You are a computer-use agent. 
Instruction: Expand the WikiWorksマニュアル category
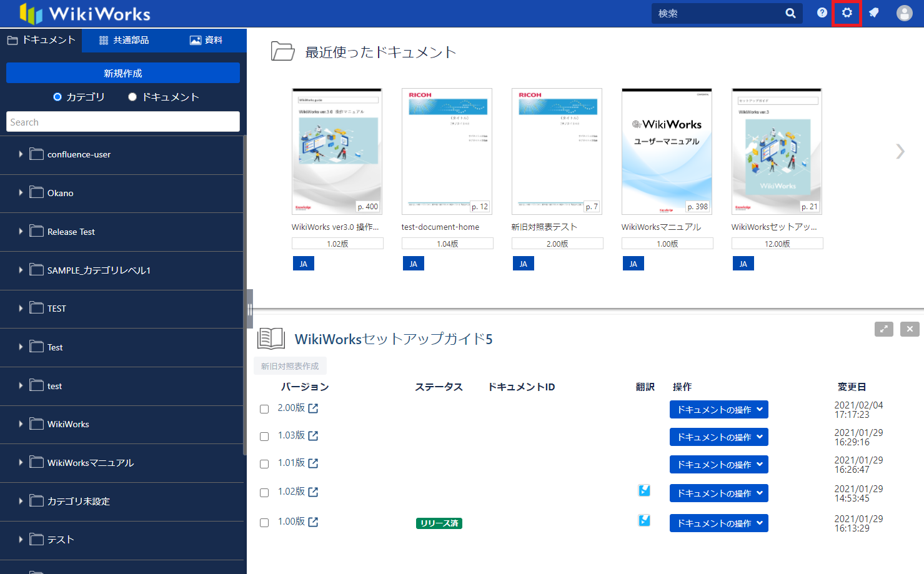(x=21, y=463)
